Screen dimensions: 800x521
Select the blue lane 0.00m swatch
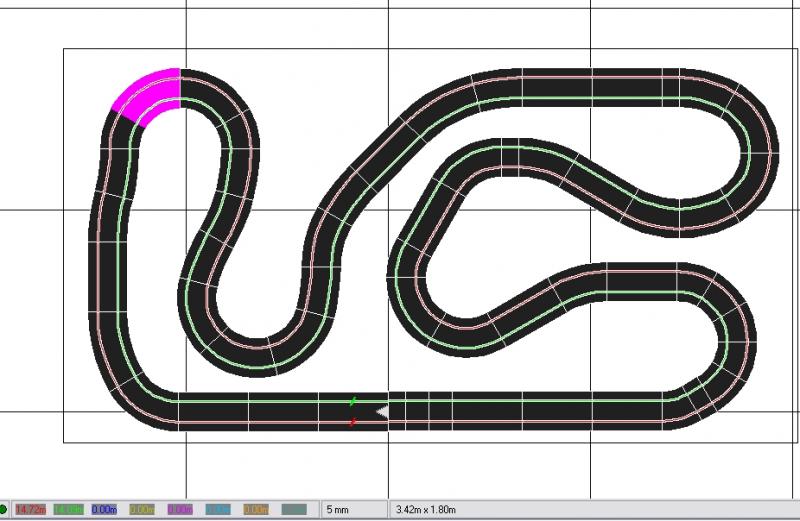click(105, 509)
